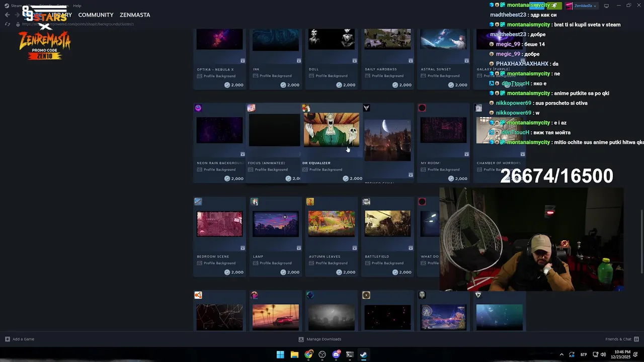Open the Lamp background thumbnail
644x362 pixels.
(275, 224)
